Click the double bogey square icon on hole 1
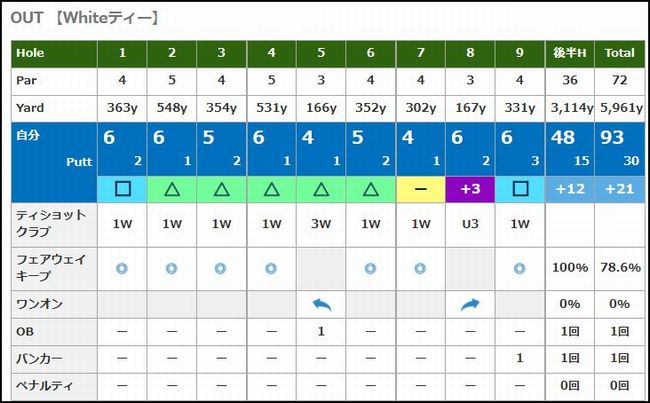Viewport: 650px width, 403px height. coord(122,189)
